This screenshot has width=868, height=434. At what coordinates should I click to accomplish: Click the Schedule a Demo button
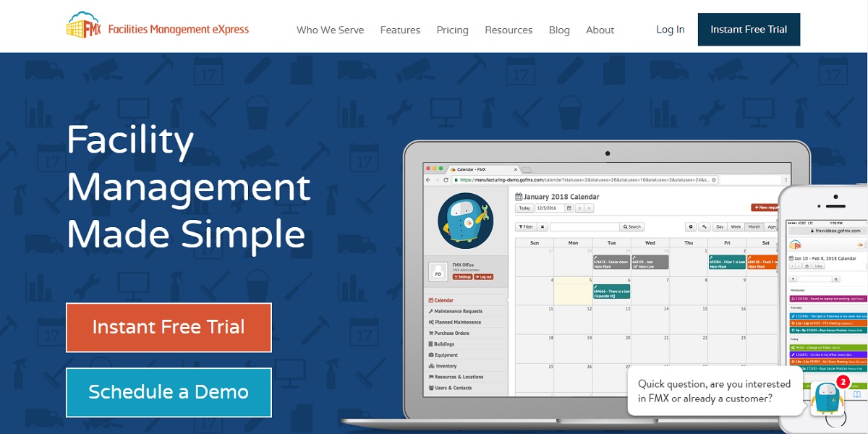169,392
